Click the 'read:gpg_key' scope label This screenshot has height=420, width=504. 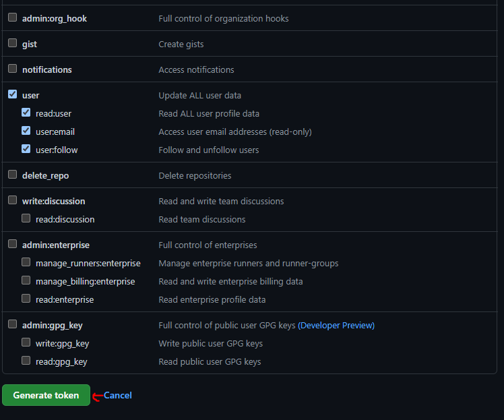coord(61,362)
